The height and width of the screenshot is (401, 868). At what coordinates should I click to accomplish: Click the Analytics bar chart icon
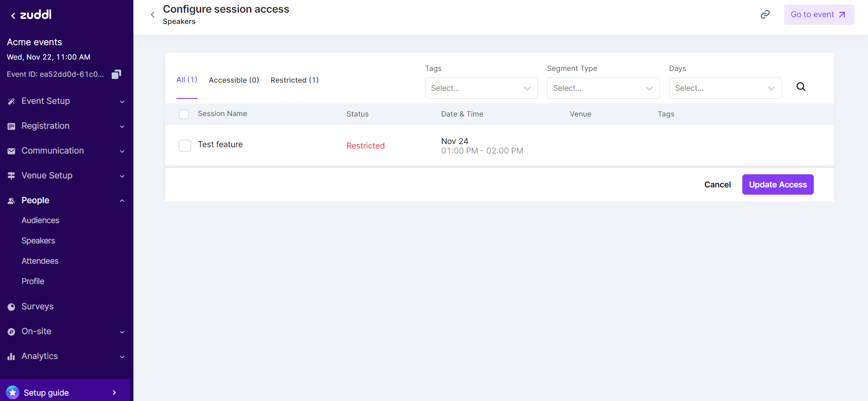(x=11, y=356)
